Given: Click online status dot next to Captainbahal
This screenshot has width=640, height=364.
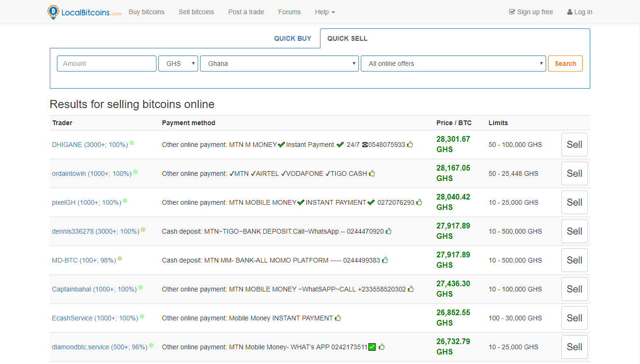Looking at the screenshot, I should pos(140,287).
